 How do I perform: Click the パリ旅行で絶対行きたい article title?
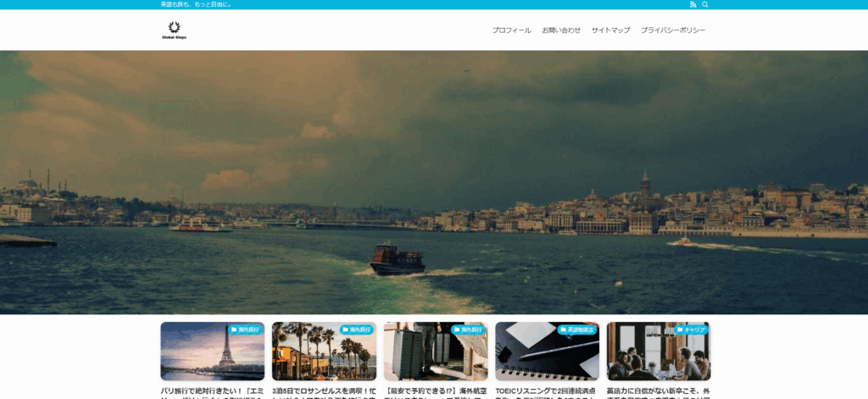pyautogui.click(x=212, y=392)
